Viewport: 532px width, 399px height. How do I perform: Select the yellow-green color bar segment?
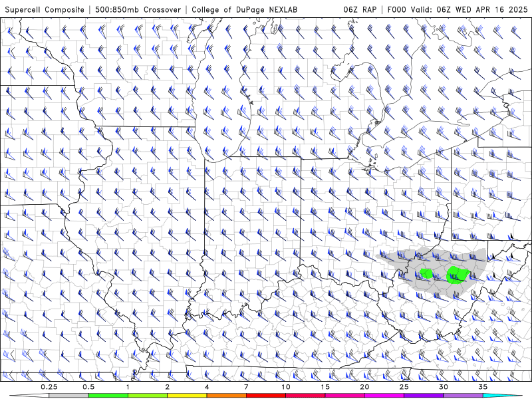tap(148, 396)
